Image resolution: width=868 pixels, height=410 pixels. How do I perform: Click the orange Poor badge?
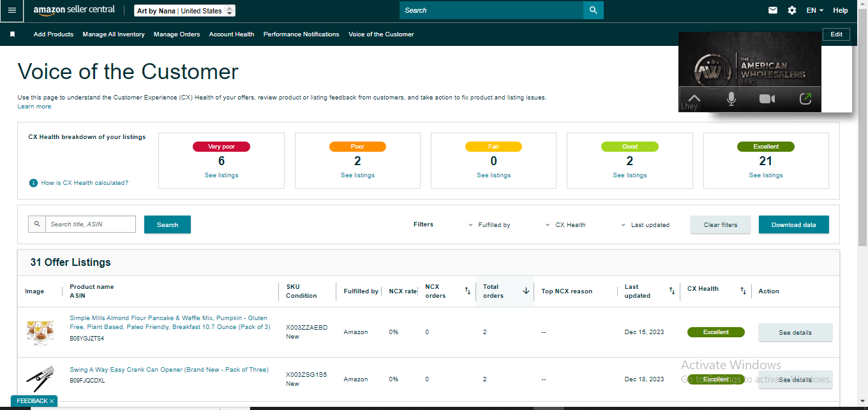click(357, 147)
